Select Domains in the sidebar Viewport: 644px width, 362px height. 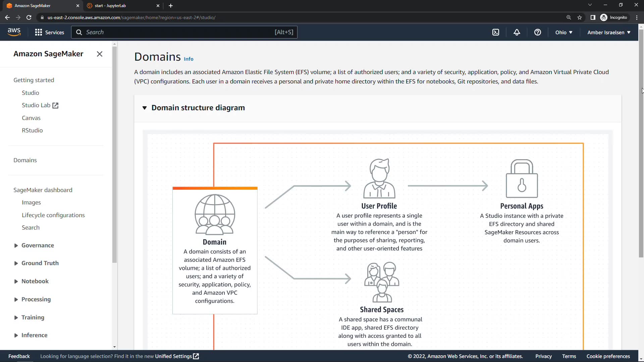point(25,160)
